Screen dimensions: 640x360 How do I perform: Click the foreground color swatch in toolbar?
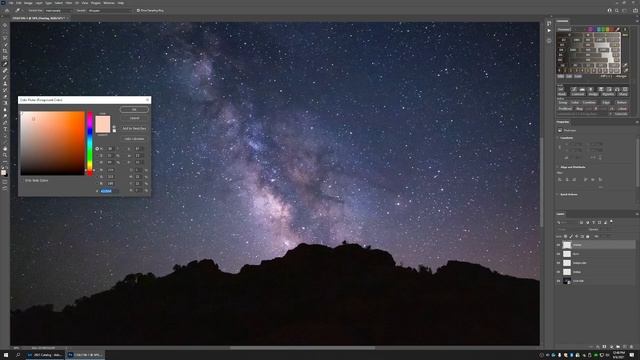click(4, 173)
